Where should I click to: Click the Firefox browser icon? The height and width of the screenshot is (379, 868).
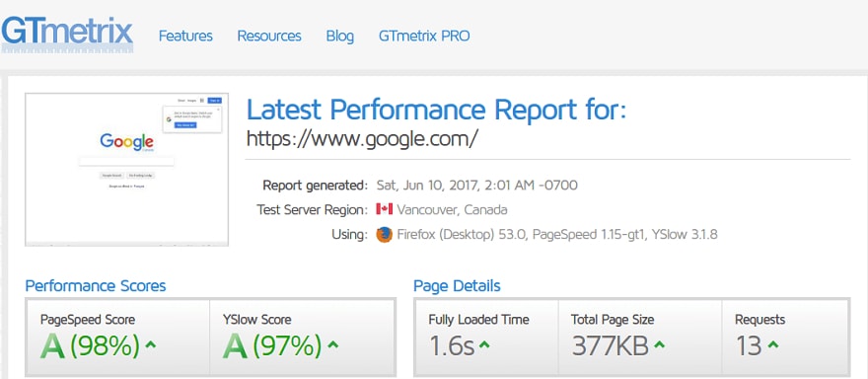tap(384, 234)
